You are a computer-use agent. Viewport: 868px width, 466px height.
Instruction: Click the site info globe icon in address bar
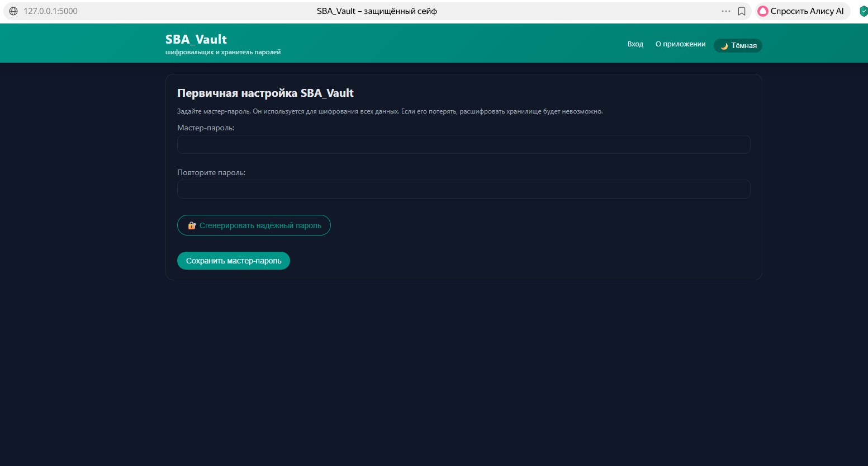[x=13, y=11]
